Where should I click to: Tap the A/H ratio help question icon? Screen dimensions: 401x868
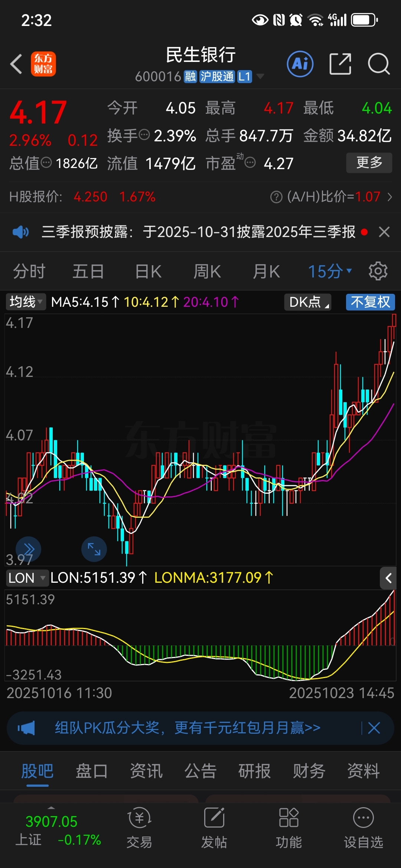pyautogui.click(x=276, y=197)
